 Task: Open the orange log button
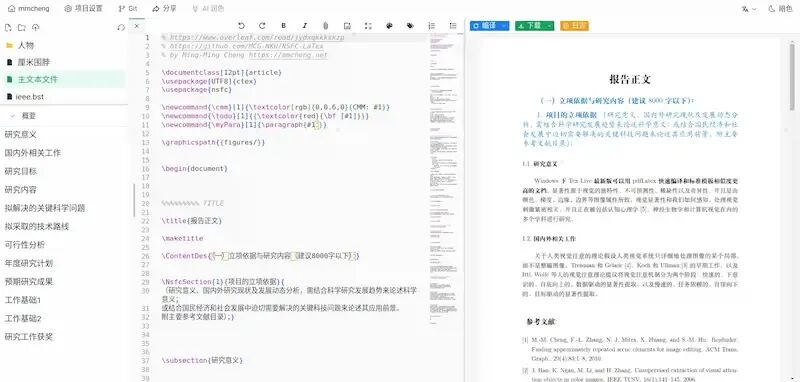[x=574, y=26]
